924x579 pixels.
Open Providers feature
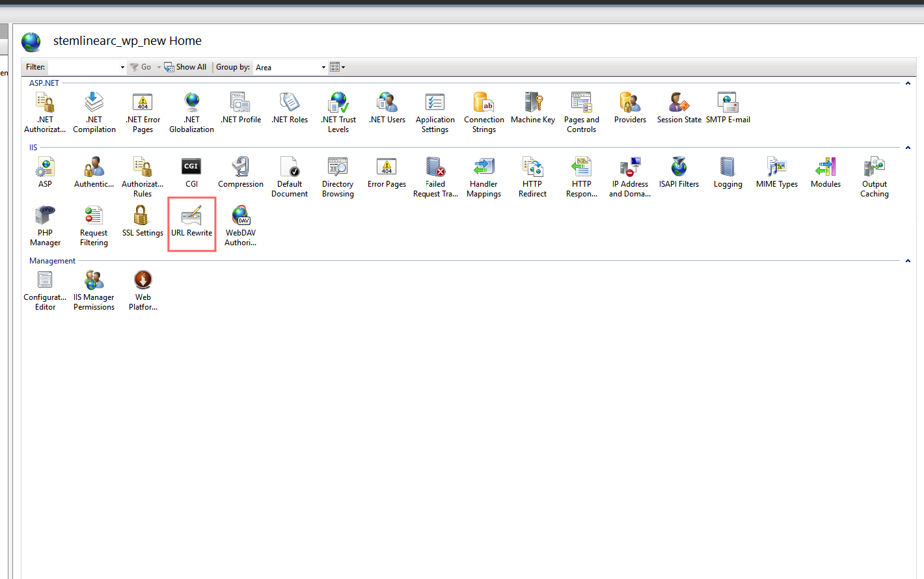click(631, 108)
